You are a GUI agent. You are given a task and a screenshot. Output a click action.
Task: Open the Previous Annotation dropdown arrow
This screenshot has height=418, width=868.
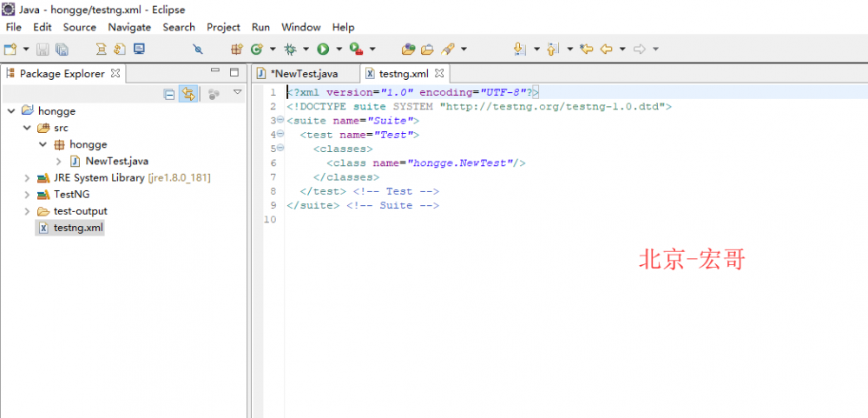coord(569,50)
